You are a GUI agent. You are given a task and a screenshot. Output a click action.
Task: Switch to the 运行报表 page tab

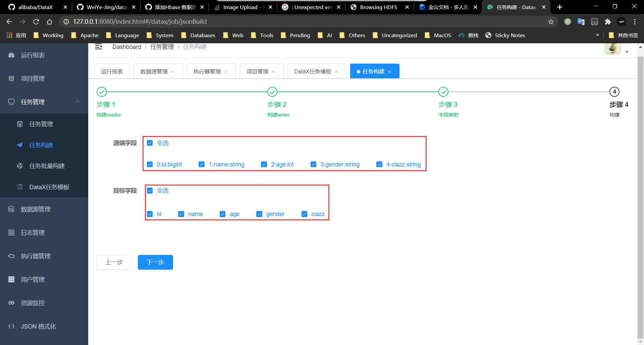(112, 71)
